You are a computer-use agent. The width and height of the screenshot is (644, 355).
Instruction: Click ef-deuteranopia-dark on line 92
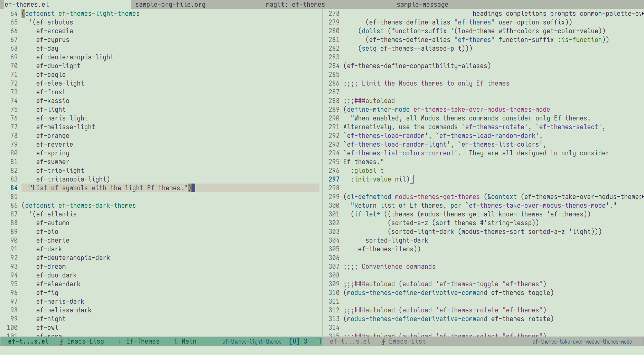click(x=73, y=258)
